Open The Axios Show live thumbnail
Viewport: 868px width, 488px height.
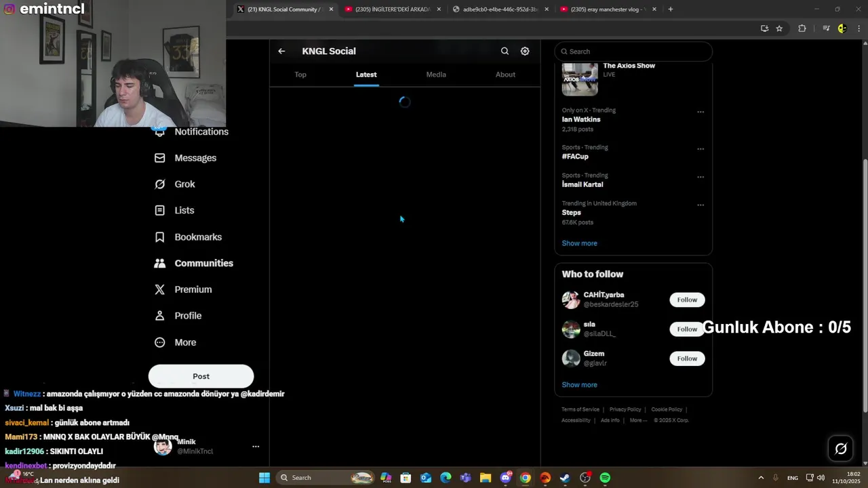pyautogui.click(x=580, y=79)
